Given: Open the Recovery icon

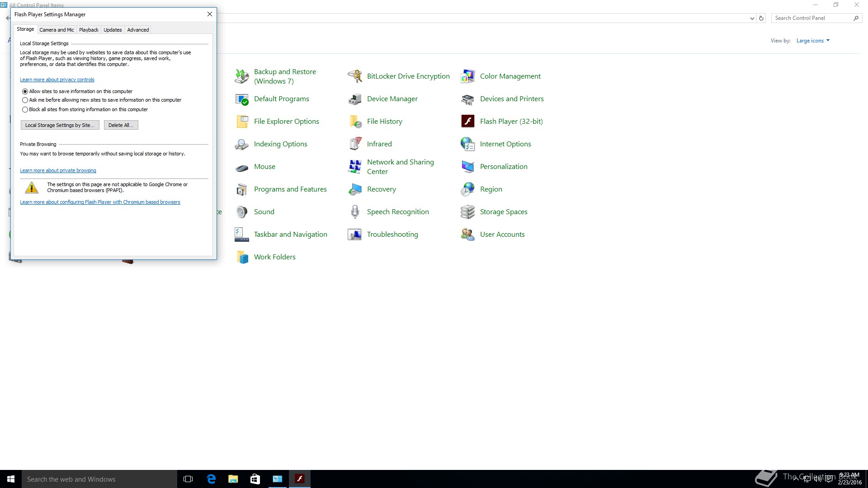Looking at the screenshot, I should (x=355, y=189).
